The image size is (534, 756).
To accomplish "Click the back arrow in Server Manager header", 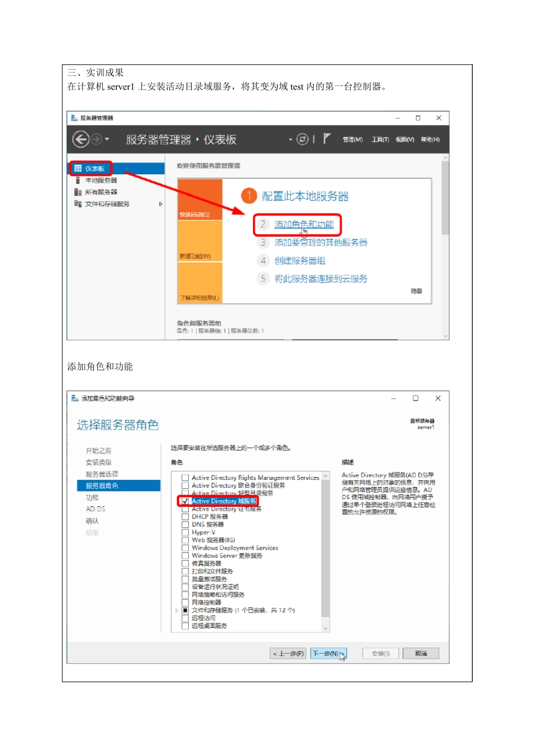I will [x=81, y=139].
